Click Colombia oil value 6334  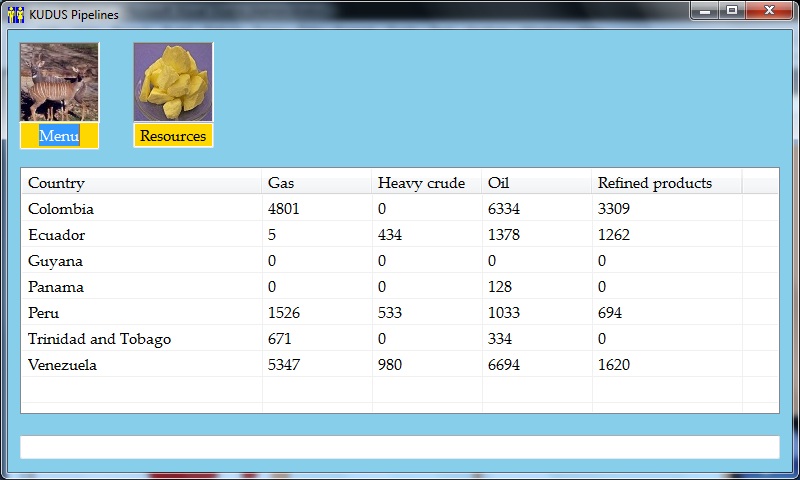tap(504, 209)
